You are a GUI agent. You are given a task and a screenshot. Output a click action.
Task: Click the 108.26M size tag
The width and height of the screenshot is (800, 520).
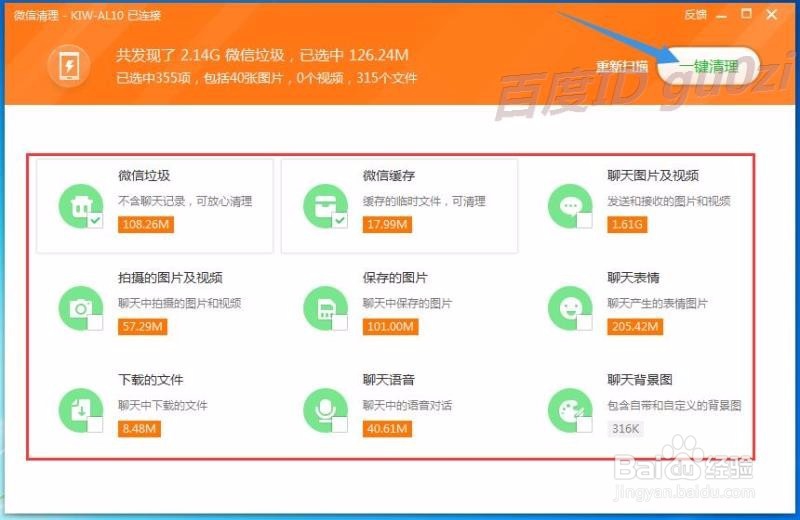tap(145, 225)
